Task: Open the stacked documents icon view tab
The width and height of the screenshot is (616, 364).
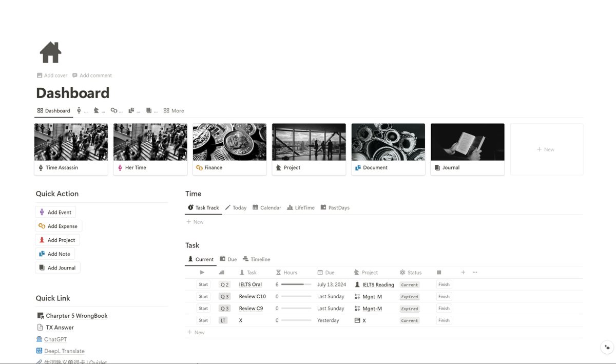Action: click(134, 110)
